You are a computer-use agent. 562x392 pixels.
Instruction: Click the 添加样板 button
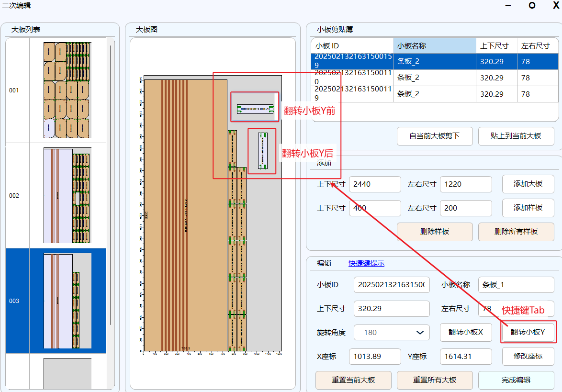[x=528, y=208]
